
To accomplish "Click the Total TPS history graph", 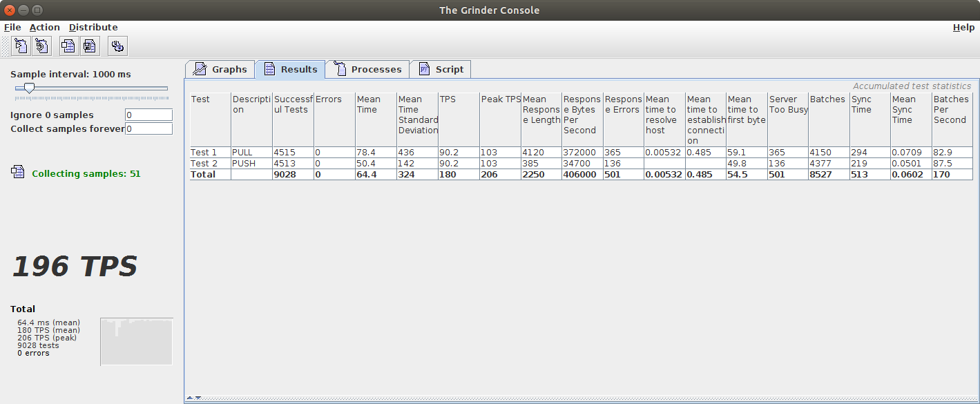I will click(x=137, y=341).
